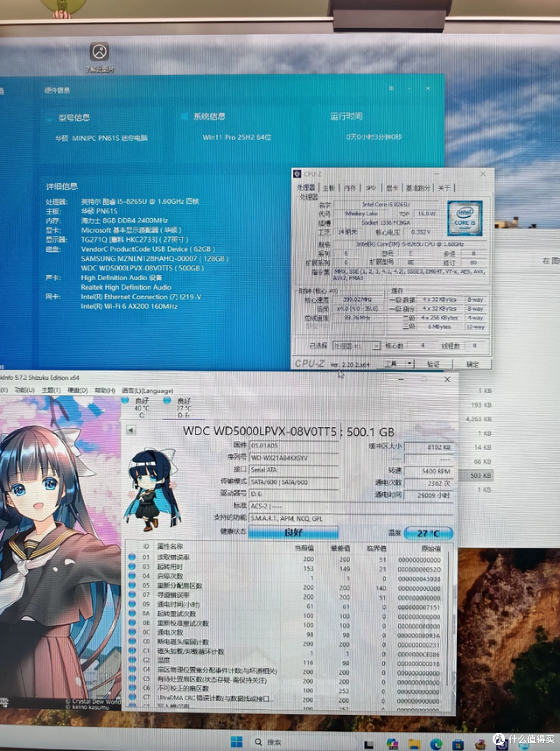Switch to CPU-Z SPD tab

pyautogui.click(x=371, y=188)
